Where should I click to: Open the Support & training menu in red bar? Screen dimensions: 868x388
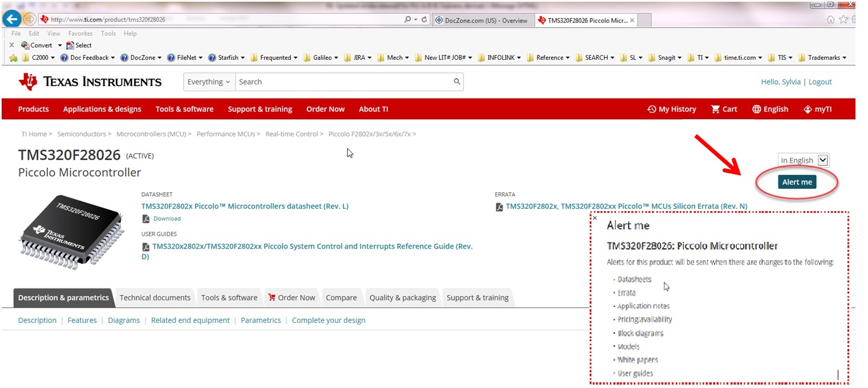[260, 109]
